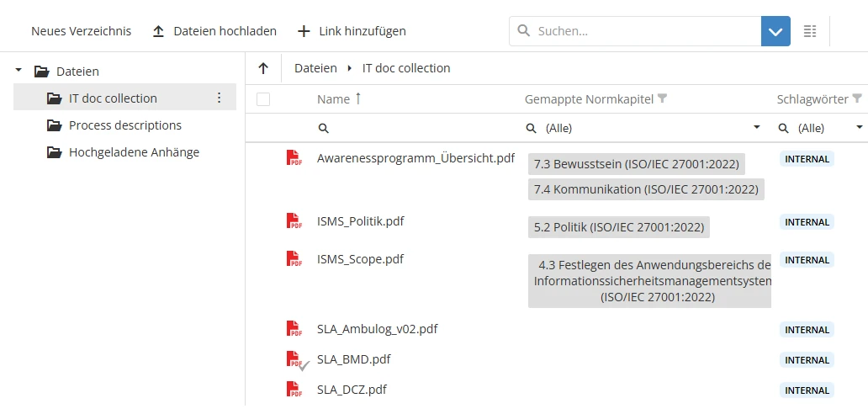Screen dimensions: 868x414
Task: Open the Gemappte Normkapitel (Alle) filter dropdown
Action: pos(756,128)
